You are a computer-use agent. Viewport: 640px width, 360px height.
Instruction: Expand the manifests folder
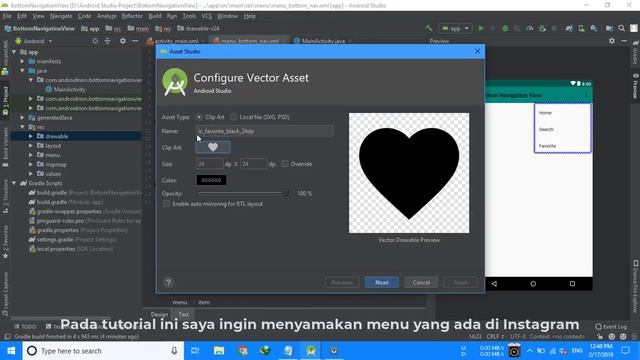point(22,61)
